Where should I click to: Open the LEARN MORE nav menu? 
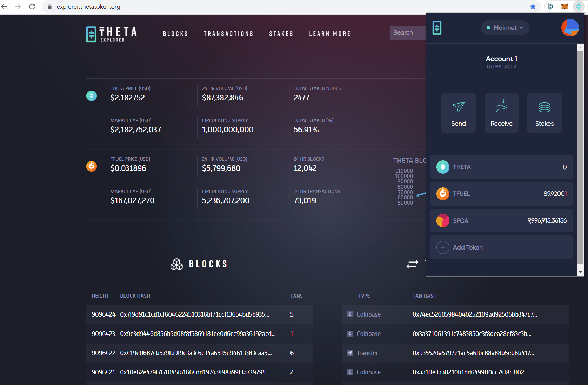[x=330, y=34]
